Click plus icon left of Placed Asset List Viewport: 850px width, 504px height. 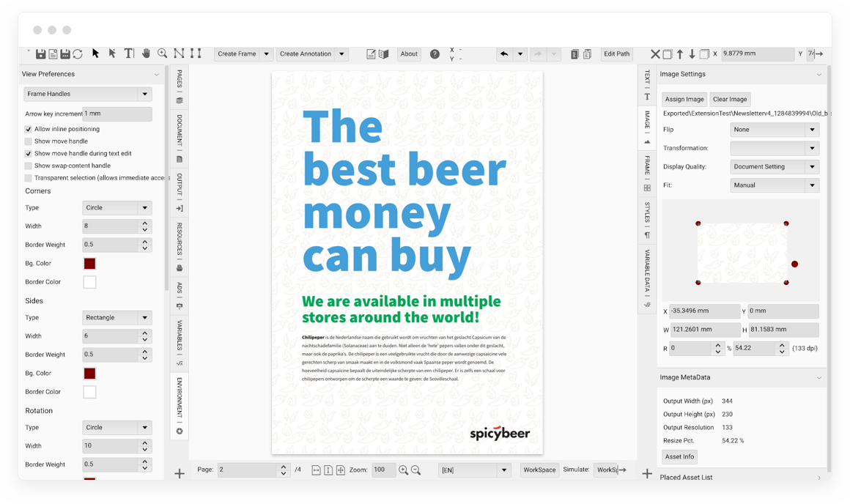[647, 474]
